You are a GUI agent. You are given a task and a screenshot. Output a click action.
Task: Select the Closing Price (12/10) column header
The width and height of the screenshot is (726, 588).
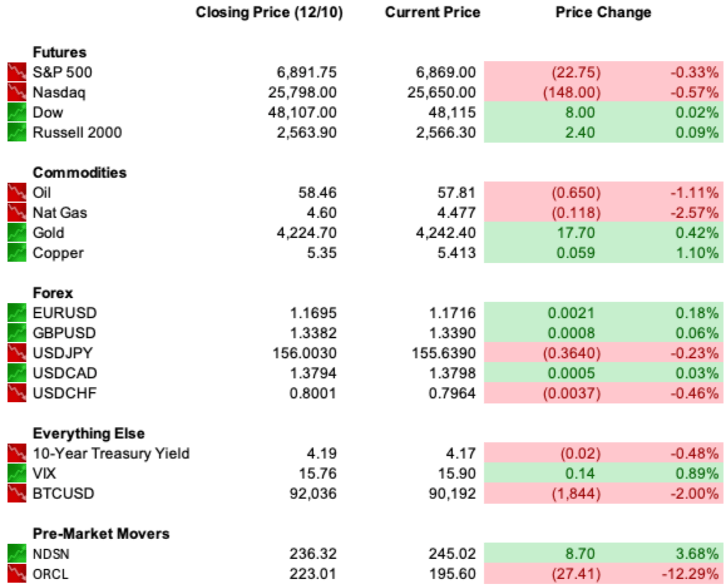[269, 13]
